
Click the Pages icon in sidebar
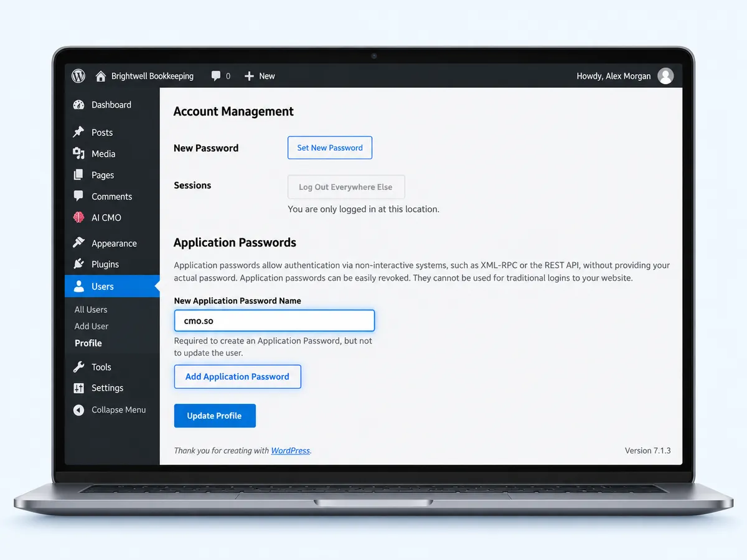[78, 175]
